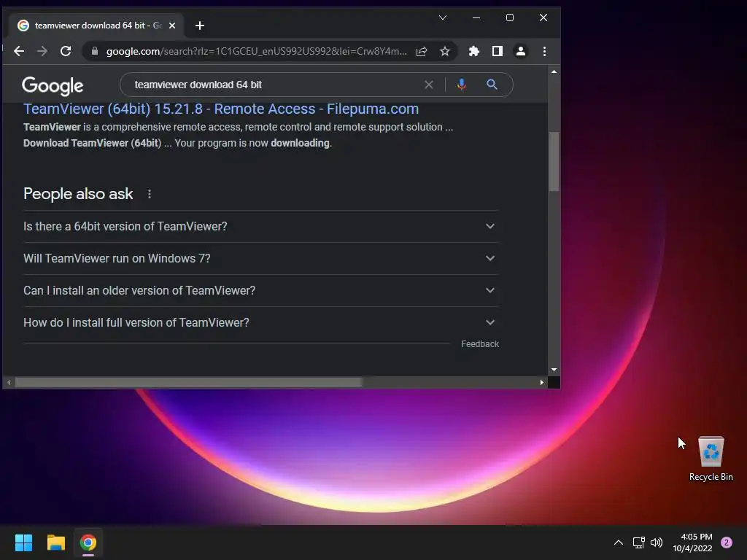
Task: Show hidden system tray icons
Action: point(619,542)
